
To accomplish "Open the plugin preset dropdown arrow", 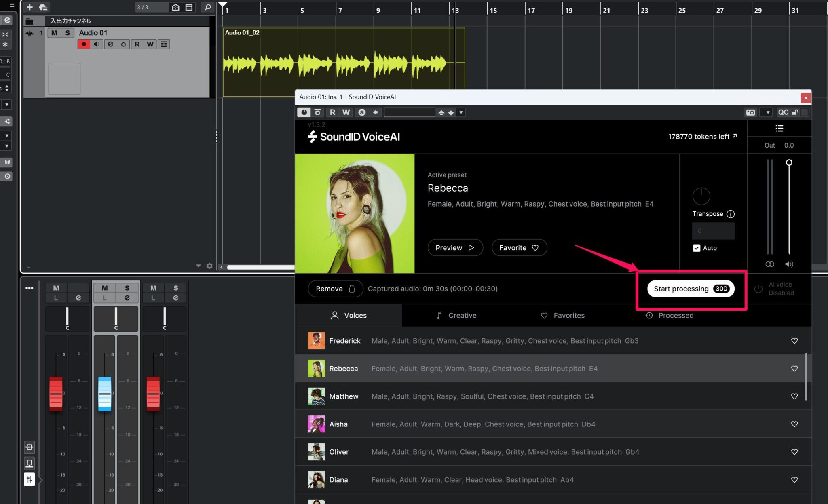I will pos(461,112).
